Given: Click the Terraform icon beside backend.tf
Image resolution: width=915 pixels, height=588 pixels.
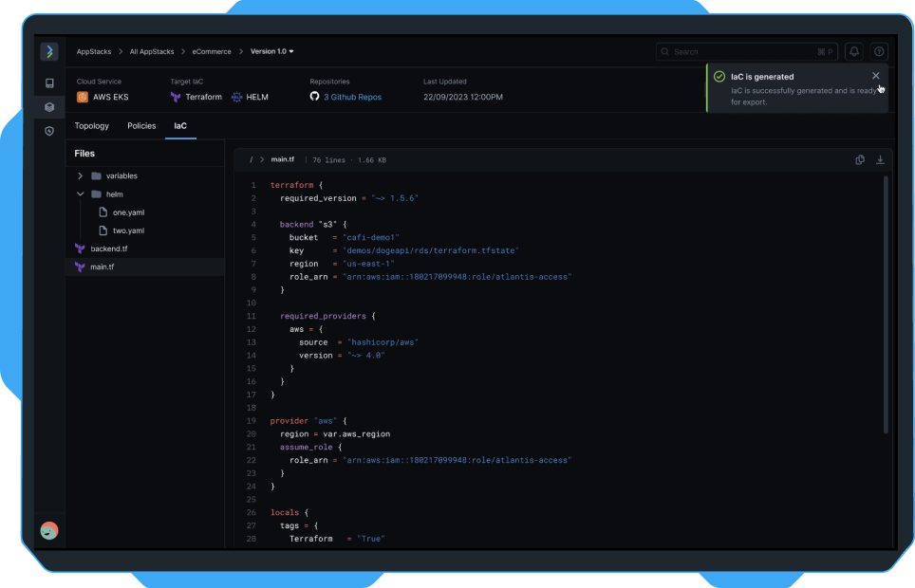Looking at the screenshot, I should click(80, 248).
